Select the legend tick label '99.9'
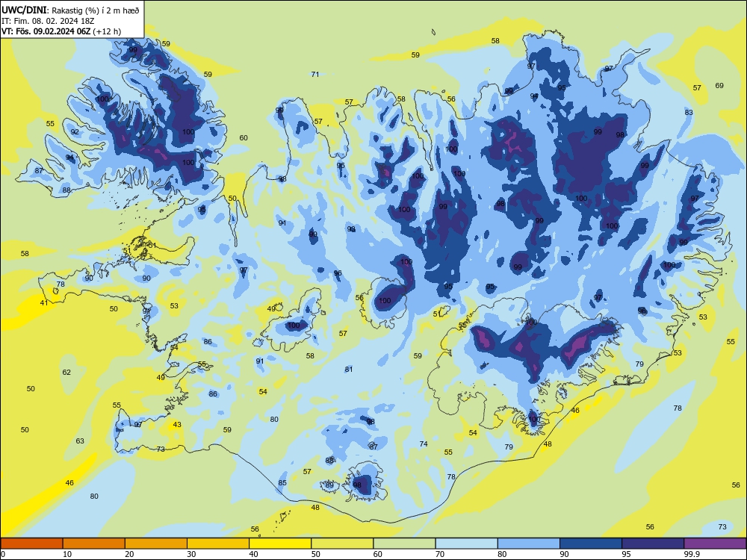Image resolution: width=747 pixels, height=560 pixels. [x=691, y=554]
